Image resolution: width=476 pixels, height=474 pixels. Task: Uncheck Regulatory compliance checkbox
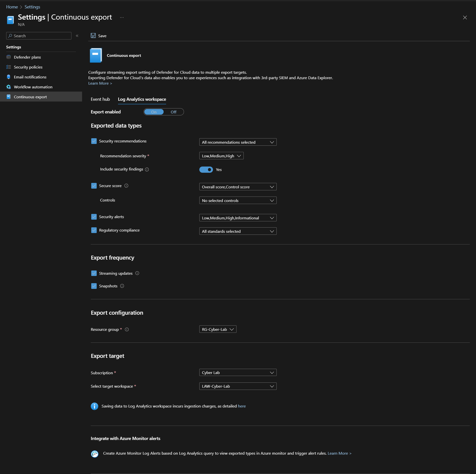pos(94,230)
